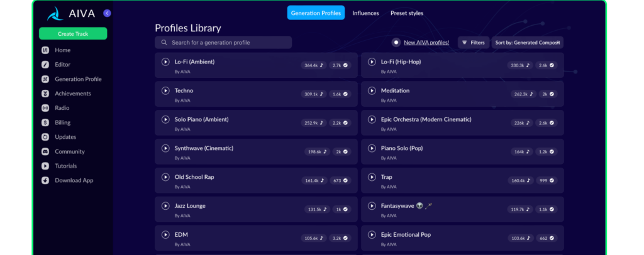The width and height of the screenshot is (644, 255).
Task: Click the 2.7k badge on Lo-Fi (Ambient)
Action: click(340, 65)
